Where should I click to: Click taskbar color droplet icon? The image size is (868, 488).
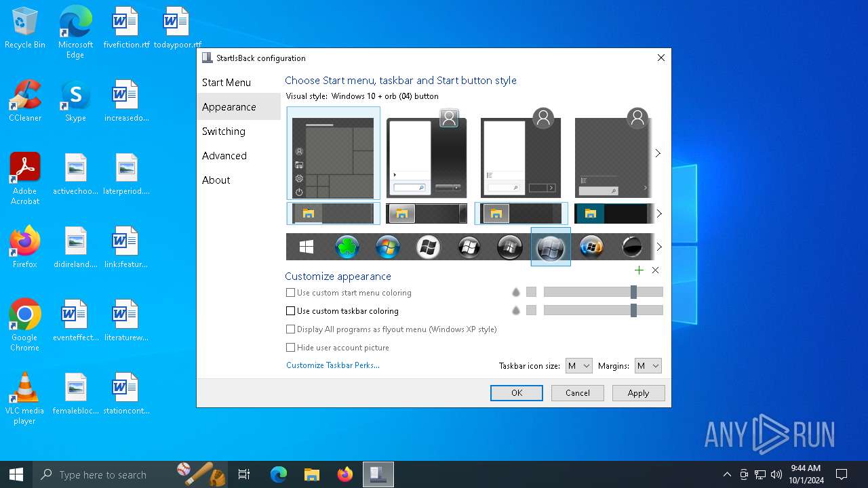click(516, 310)
